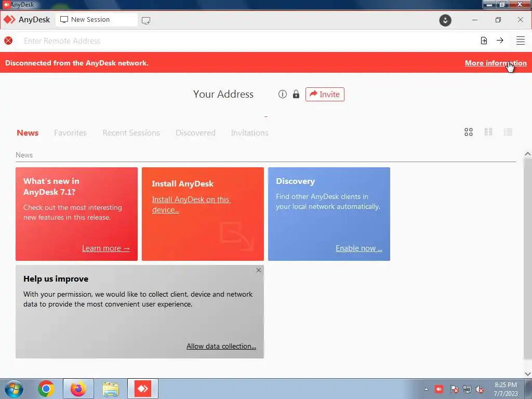532x399 pixels.
Task: Open the hamburger main menu
Action: [x=521, y=41]
